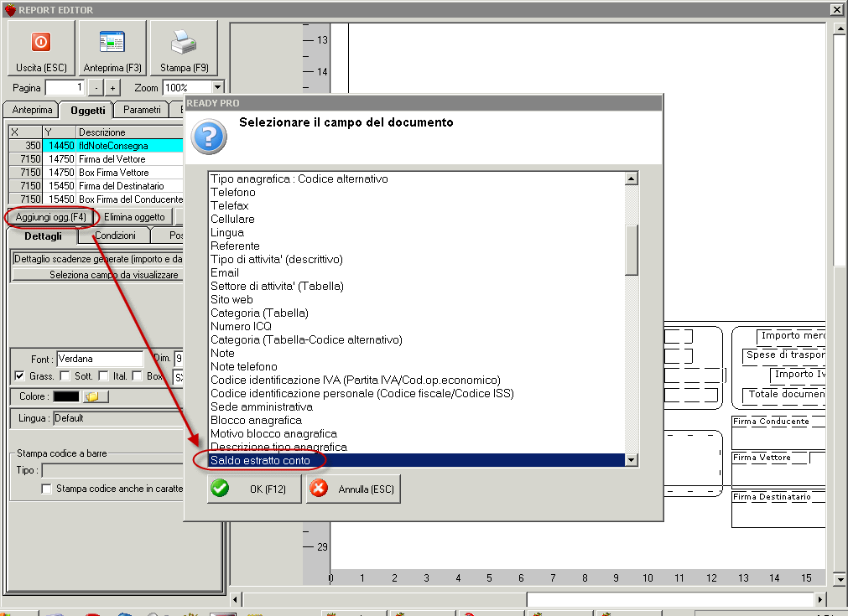The image size is (848, 616).
Task: Close the Report Editor window
Action: pos(836,10)
